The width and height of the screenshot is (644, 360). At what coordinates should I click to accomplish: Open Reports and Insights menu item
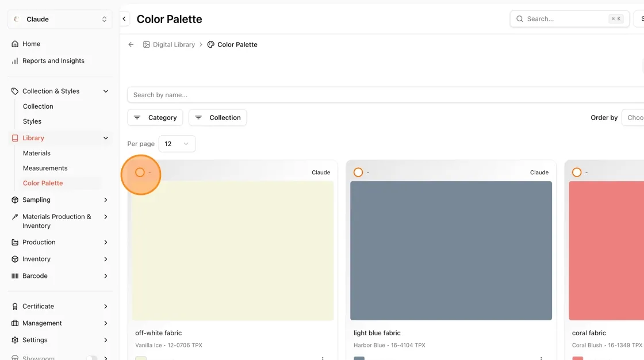53,61
